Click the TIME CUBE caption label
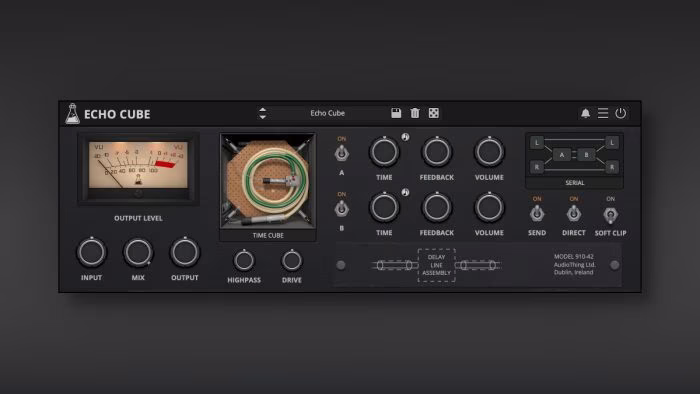This screenshot has width=700, height=394. coord(268,235)
